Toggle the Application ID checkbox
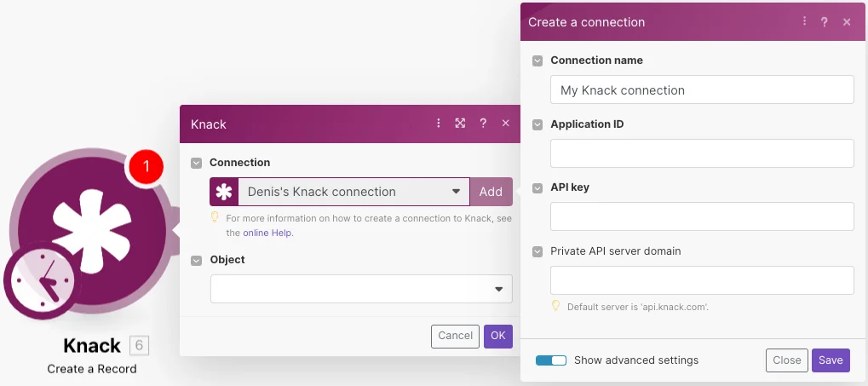Viewport: 868px width, 386px height. pos(537,125)
